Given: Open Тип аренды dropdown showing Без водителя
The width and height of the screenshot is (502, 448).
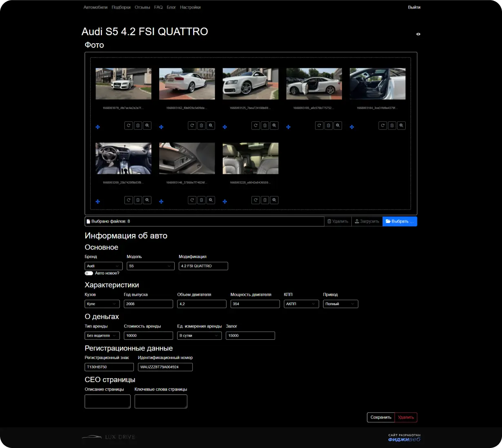Looking at the screenshot, I should coord(102,336).
